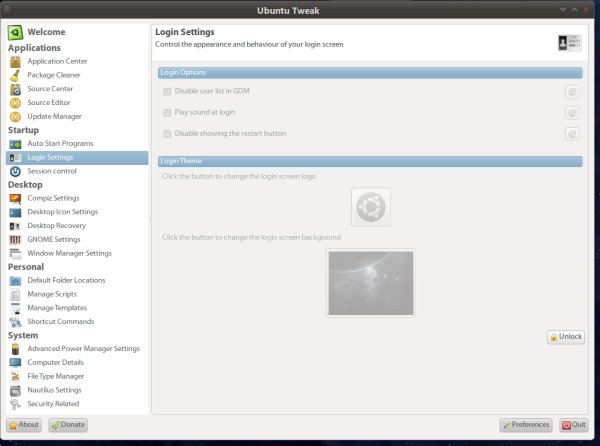
Task: Toggle Disable user list in GDM checkbox
Action: [x=167, y=91]
